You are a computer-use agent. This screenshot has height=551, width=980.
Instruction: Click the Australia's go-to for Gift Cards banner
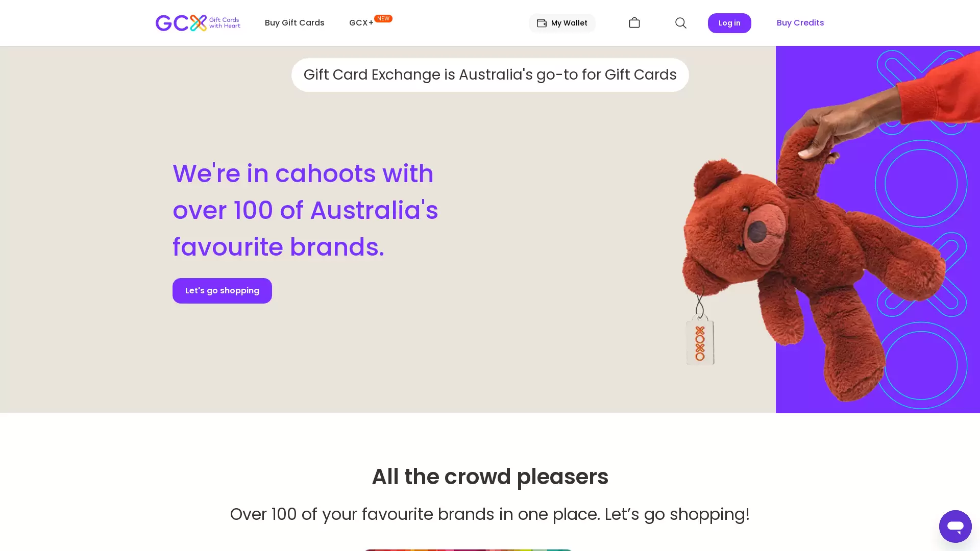pyautogui.click(x=490, y=75)
